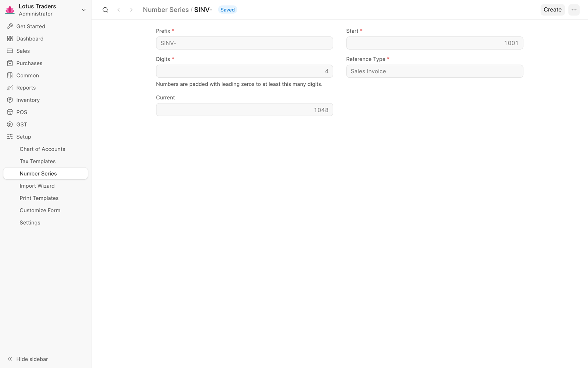Click the Purchases bag icon
This screenshot has height=368, width=588.
[10, 63]
